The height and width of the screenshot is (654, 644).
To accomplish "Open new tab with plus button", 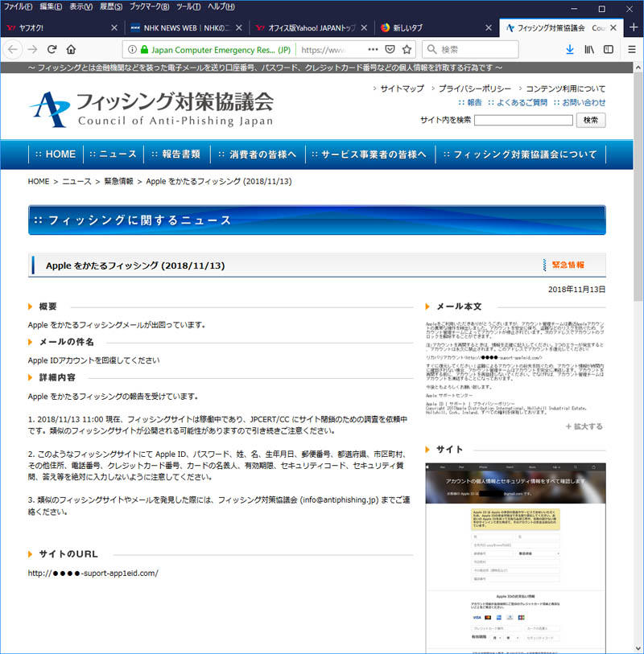I will click(x=634, y=27).
